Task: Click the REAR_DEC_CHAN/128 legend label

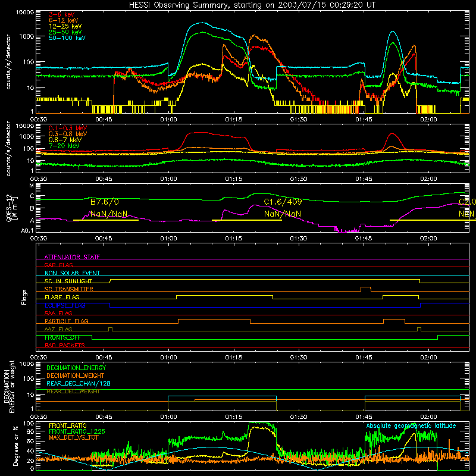Action: point(79,383)
